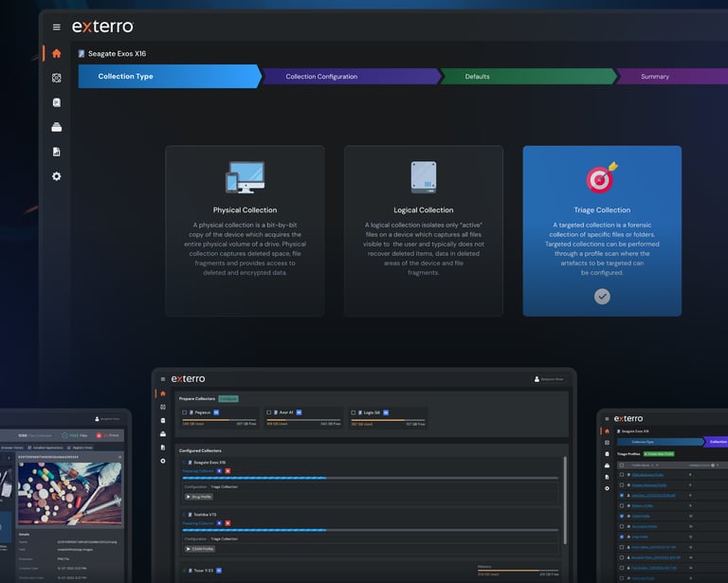
Task: Open the hamburger menu in the top window
Action: point(57,27)
